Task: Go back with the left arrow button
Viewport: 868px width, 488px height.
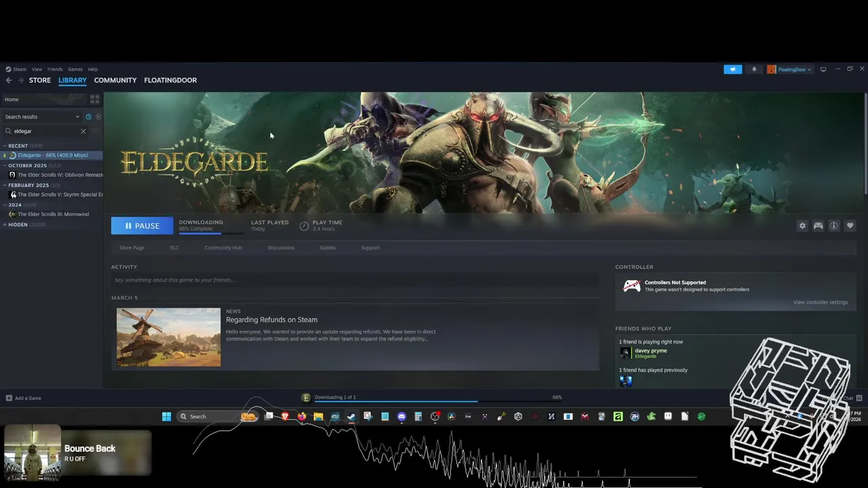Action: click(9, 80)
